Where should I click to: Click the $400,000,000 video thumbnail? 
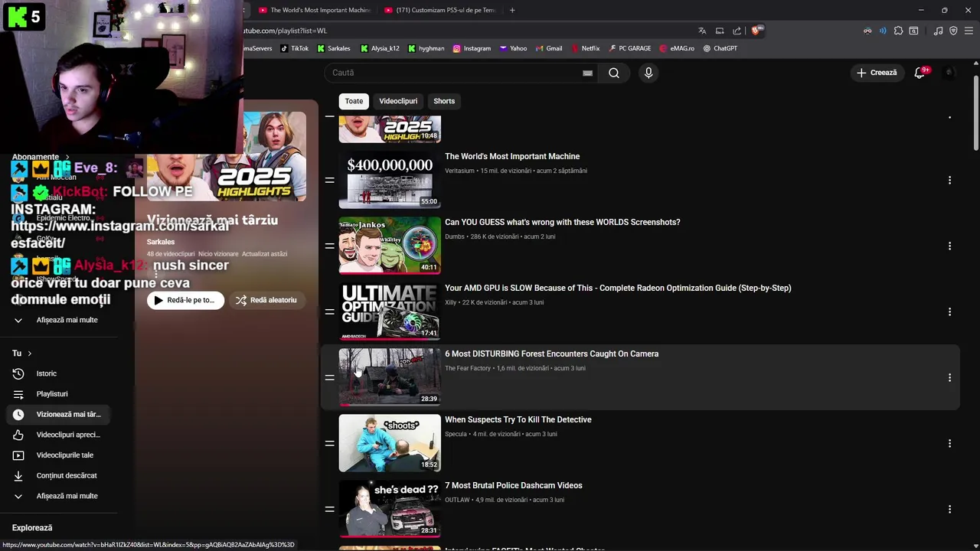coord(390,180)
